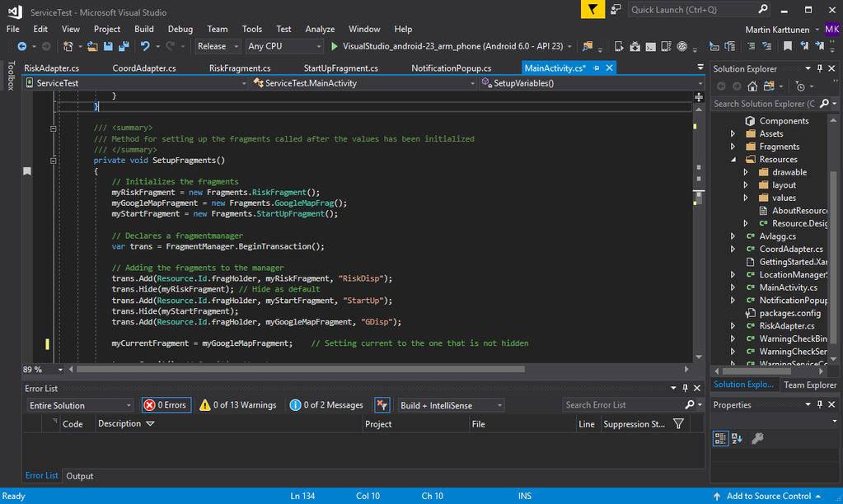The width and height of the screenshot is (843, 504).
Task: Click Sync with Active Document icon
Action: [x=769, y=86]
